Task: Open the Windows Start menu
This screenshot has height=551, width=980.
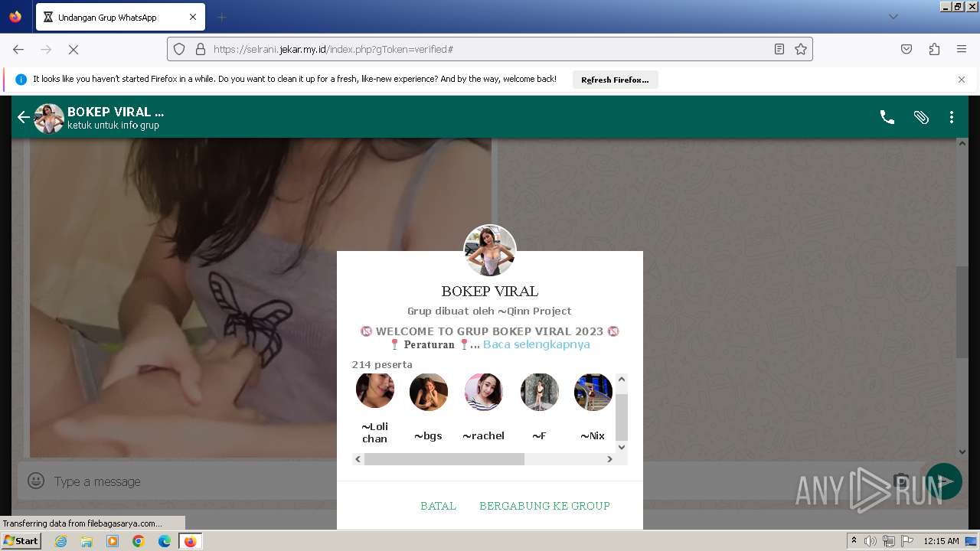Action: pos(21,541)
